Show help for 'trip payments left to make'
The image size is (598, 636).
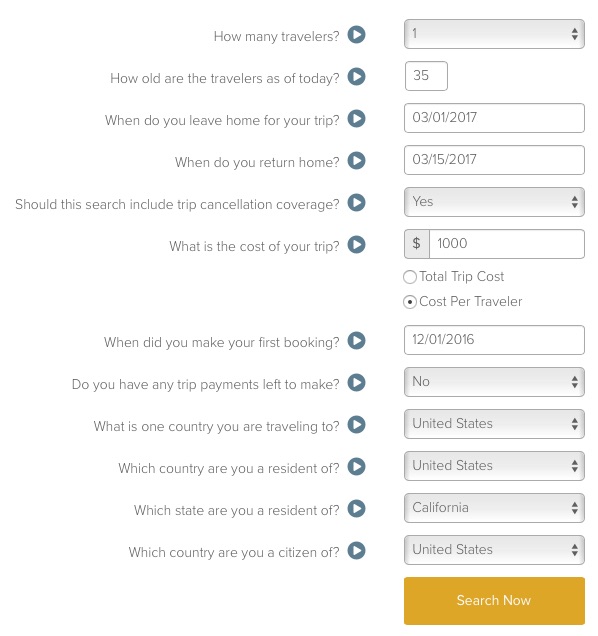pyautogui.click(x=357, y=382)
